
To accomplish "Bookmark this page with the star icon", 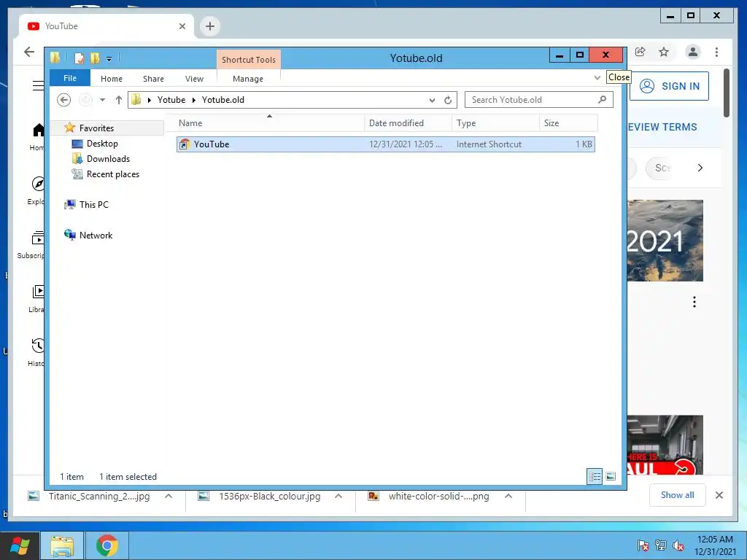I will (x=664, y=52).
